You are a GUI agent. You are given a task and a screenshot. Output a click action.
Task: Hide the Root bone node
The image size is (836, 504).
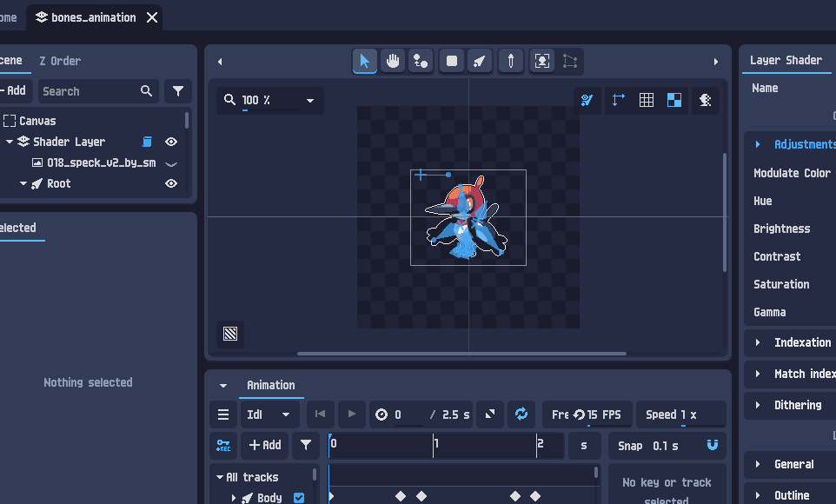(x=171, y=183)
